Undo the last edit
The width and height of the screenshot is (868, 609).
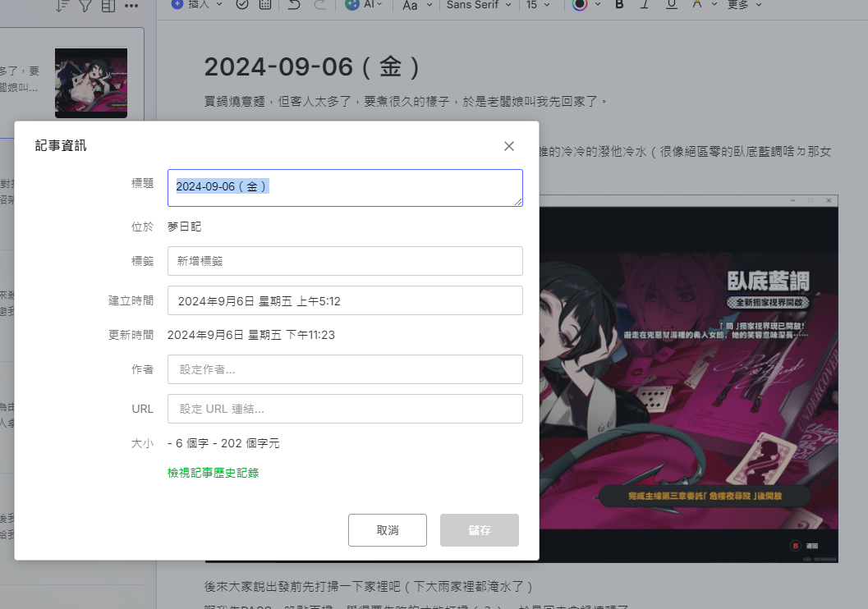click(295, 4)
